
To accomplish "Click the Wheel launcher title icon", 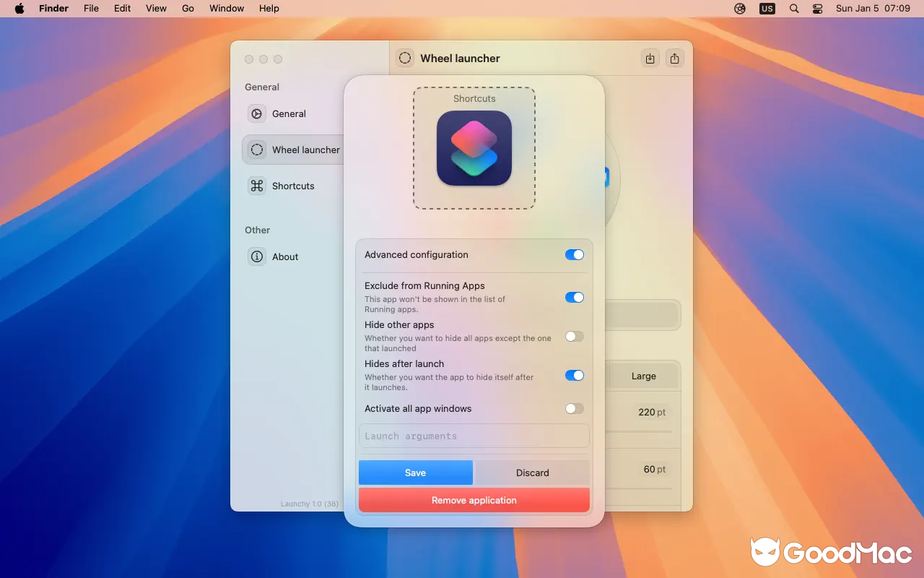I will (405, 59).
